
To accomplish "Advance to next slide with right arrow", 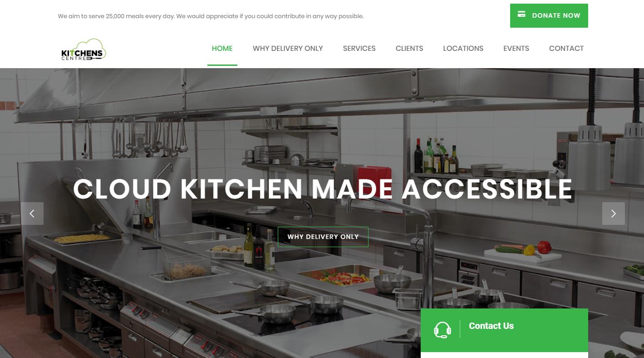I will [x=614, y=214].
